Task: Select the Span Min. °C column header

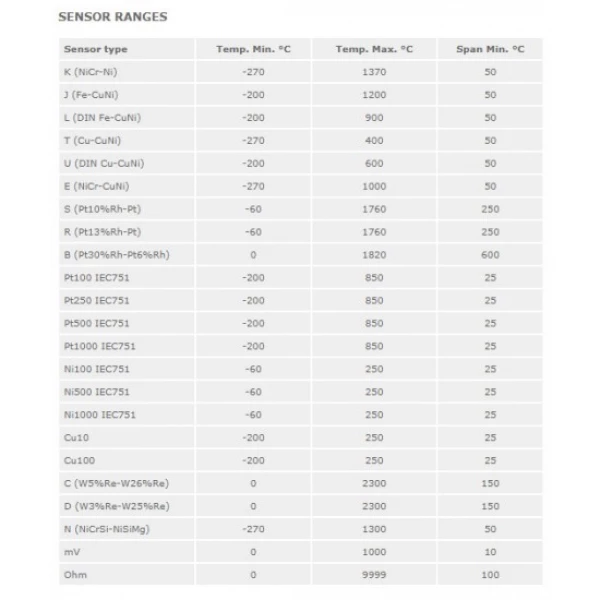Action: point(489,49)
